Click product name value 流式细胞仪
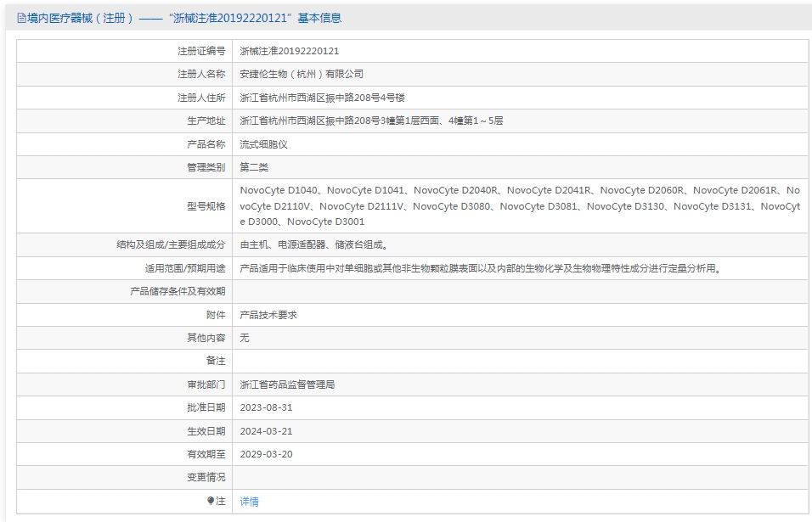 (x=263, y=144)
